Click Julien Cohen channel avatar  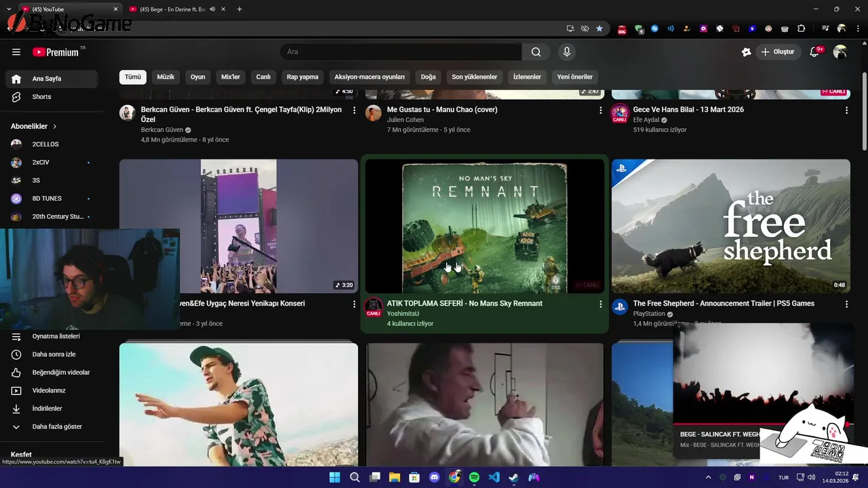(374, 113)
